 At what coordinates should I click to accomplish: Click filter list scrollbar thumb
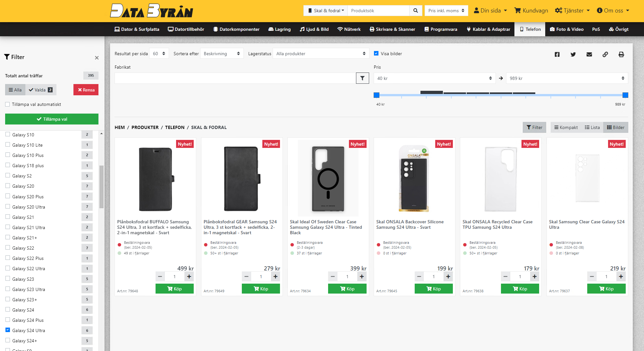tap(101, 187)
